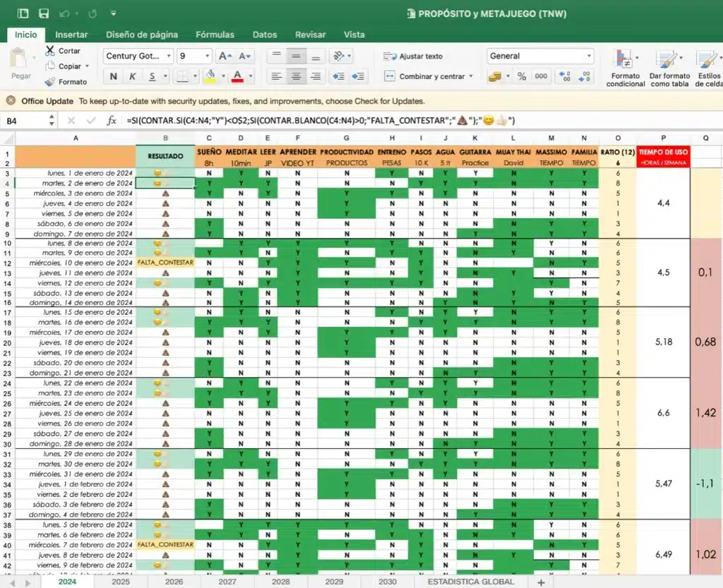The height and width of the screenshot is (588, 723).
Task: Decrease font size with small A icon
Action: [244, 56]
